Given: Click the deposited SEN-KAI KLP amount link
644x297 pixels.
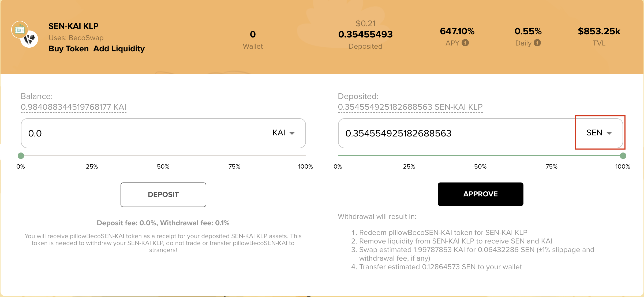Looking at the screenshot, I should pyautogui.click(x=410, y=107).
